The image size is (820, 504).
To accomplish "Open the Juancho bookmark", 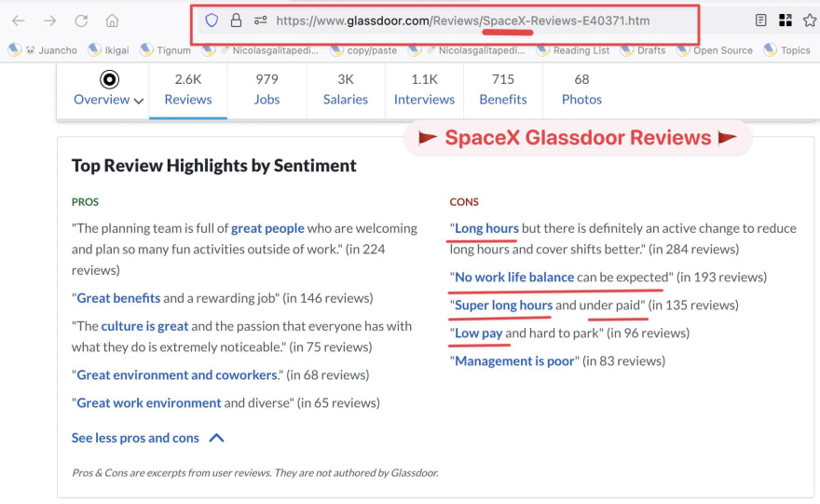I will (43, 50).
